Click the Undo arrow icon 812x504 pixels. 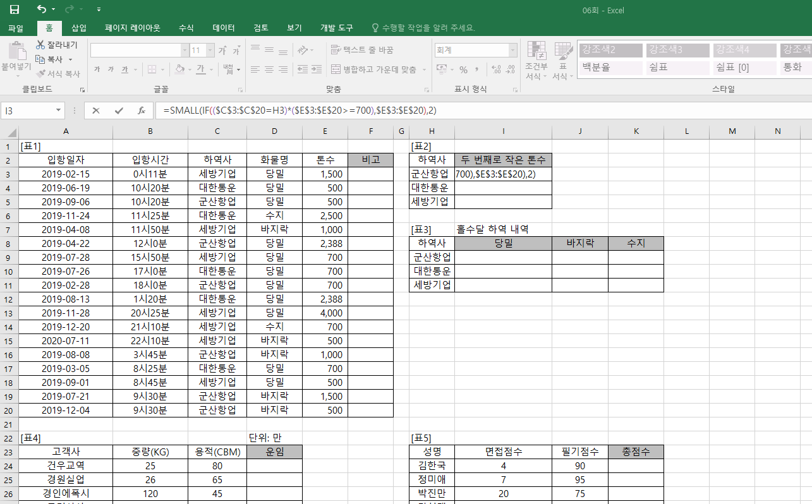42,9
